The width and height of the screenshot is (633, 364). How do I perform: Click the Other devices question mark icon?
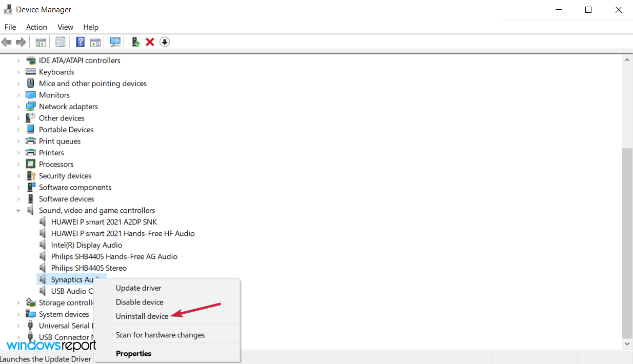click(31, 118)
